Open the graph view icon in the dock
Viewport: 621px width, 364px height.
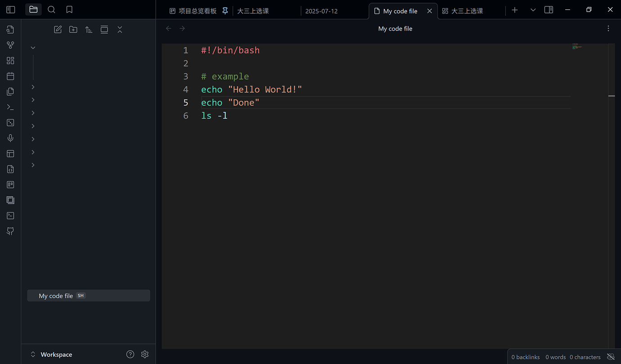pos(10,45)
